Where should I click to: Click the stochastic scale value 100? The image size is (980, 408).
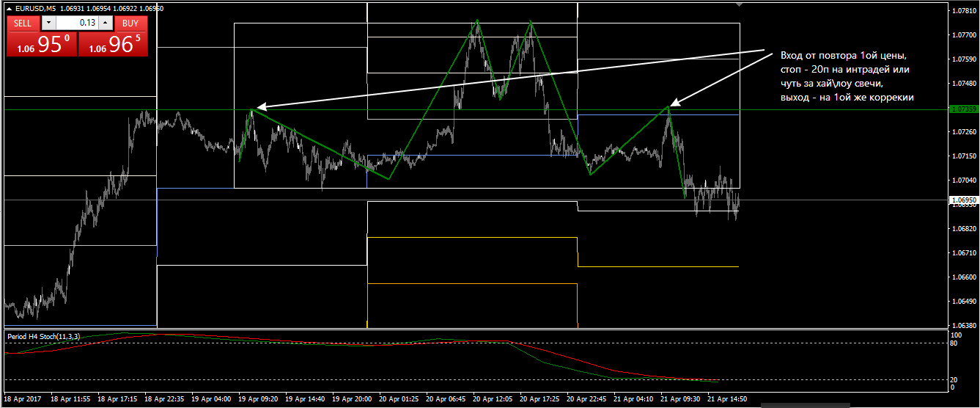coord(956,335)
